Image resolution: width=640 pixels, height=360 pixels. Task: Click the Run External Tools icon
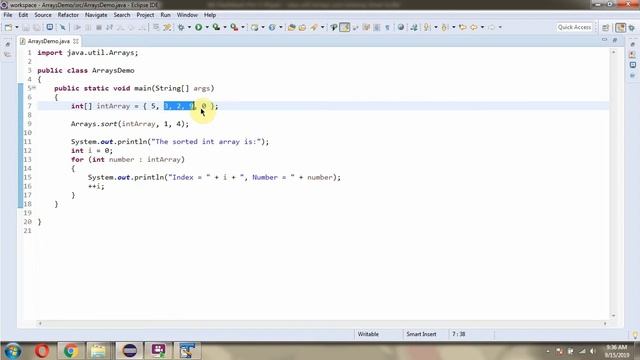pos(234,27)
